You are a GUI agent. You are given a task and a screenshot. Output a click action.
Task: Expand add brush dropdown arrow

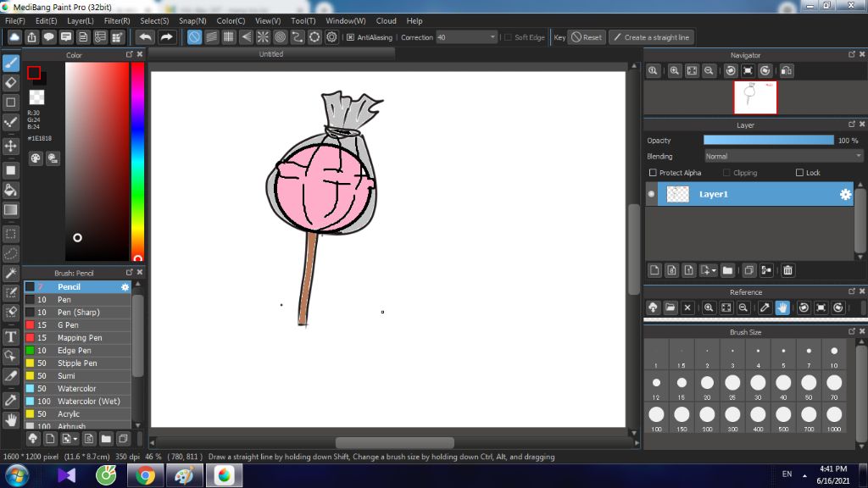(x=75, y=439)
